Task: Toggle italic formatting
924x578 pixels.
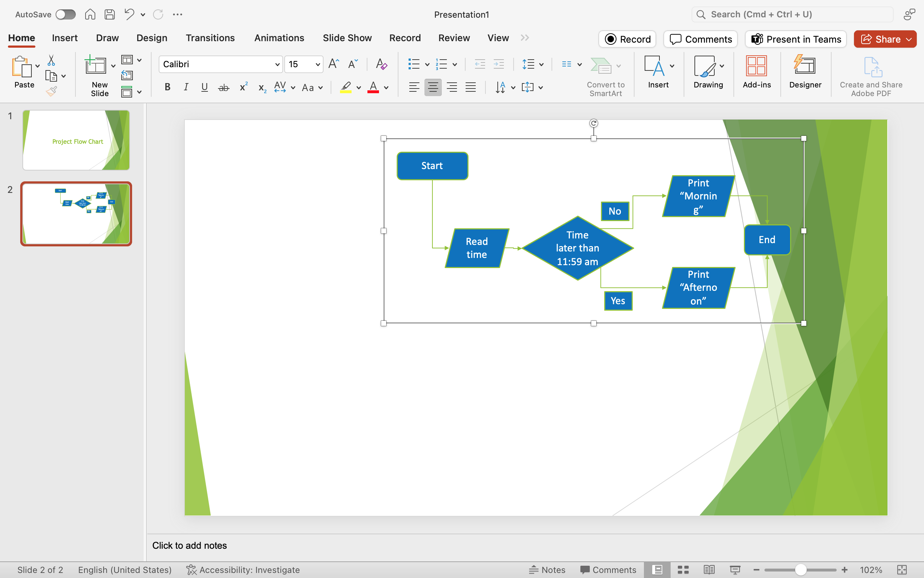Action: [x=186, y=87]
